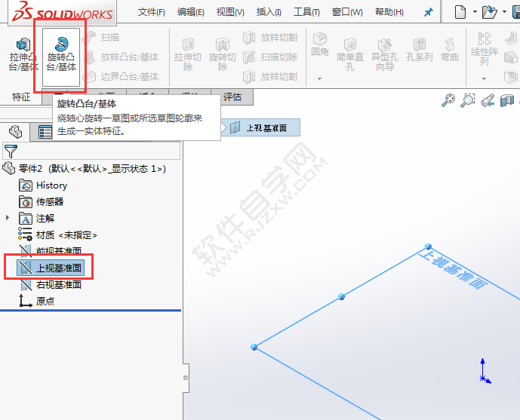This screenshot has width=520, height=420.
Task: Click the panel collapse handle on splitter
Action: 186,378
